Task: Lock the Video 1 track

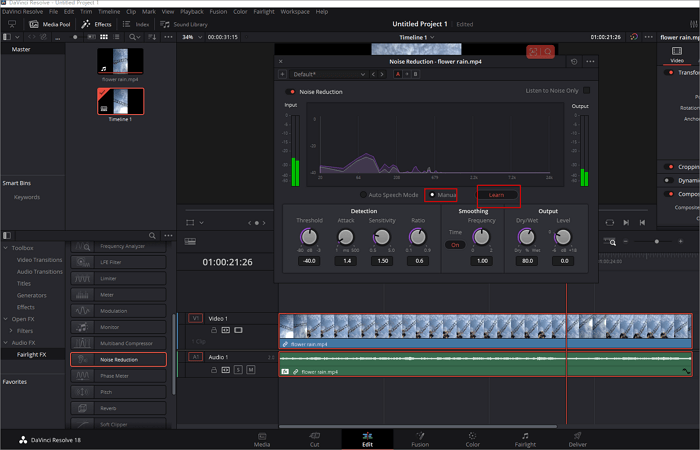Action: [214, 330]
